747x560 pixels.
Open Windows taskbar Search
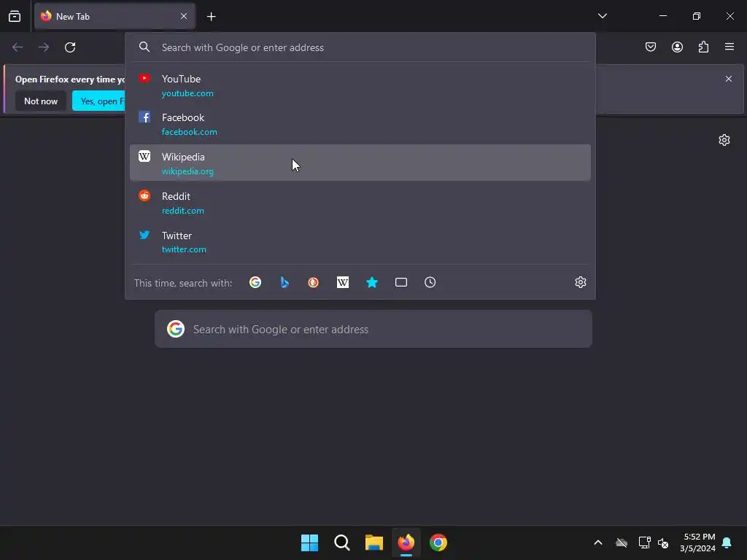click(342, 542)
